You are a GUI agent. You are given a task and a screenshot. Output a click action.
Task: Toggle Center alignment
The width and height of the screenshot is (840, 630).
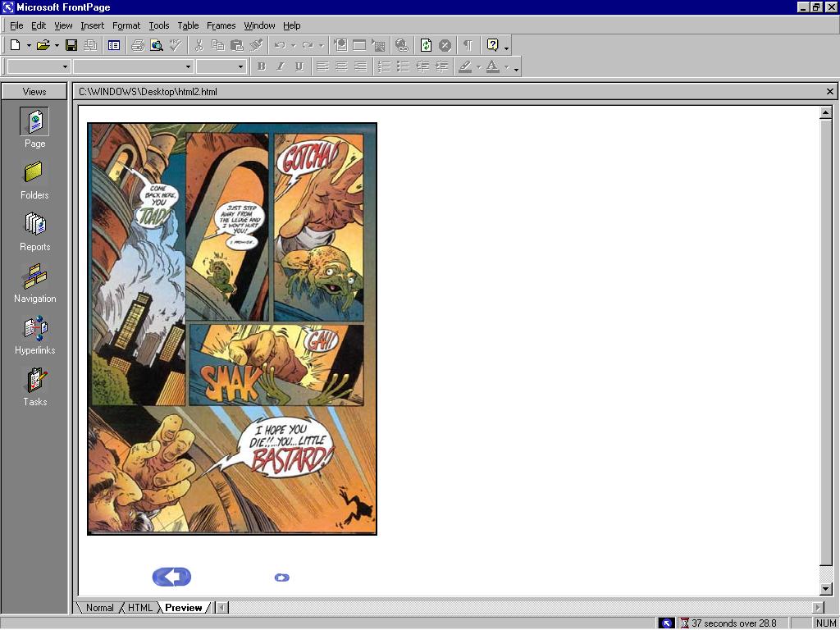click(x=342, y=66)
